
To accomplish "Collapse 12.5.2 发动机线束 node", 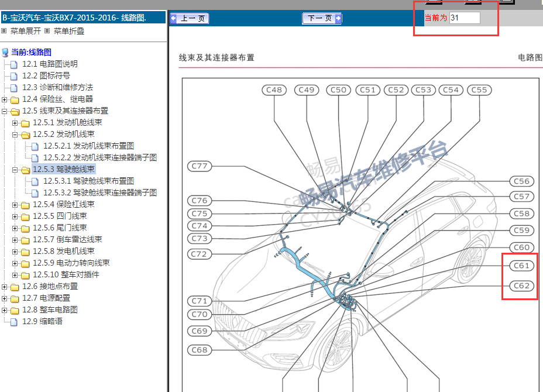I will [15, 135].
